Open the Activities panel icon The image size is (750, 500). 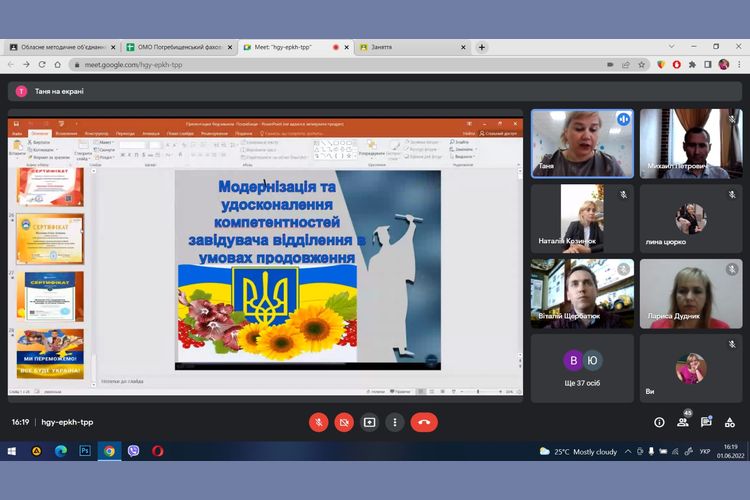point(730,422)
